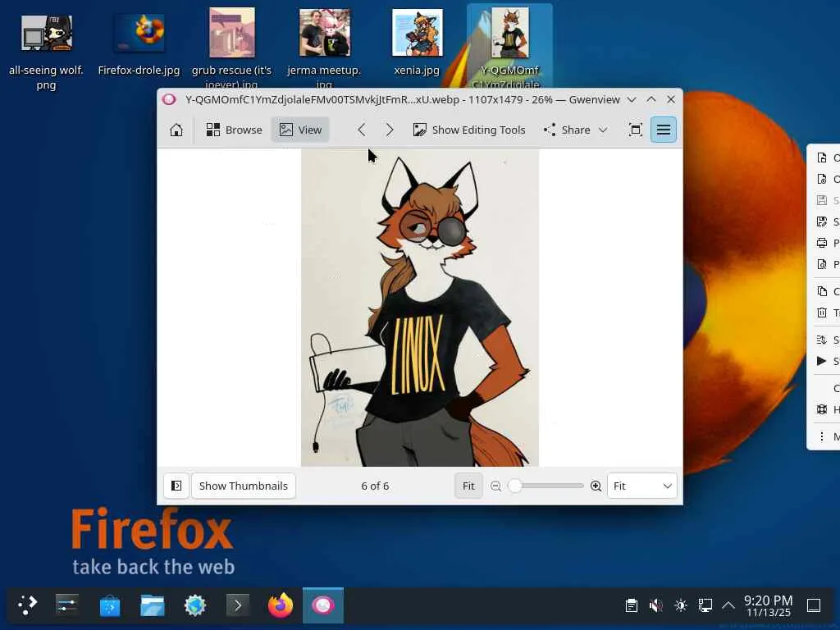
Task: Go to next image arrow
Action: coord(390,130)
